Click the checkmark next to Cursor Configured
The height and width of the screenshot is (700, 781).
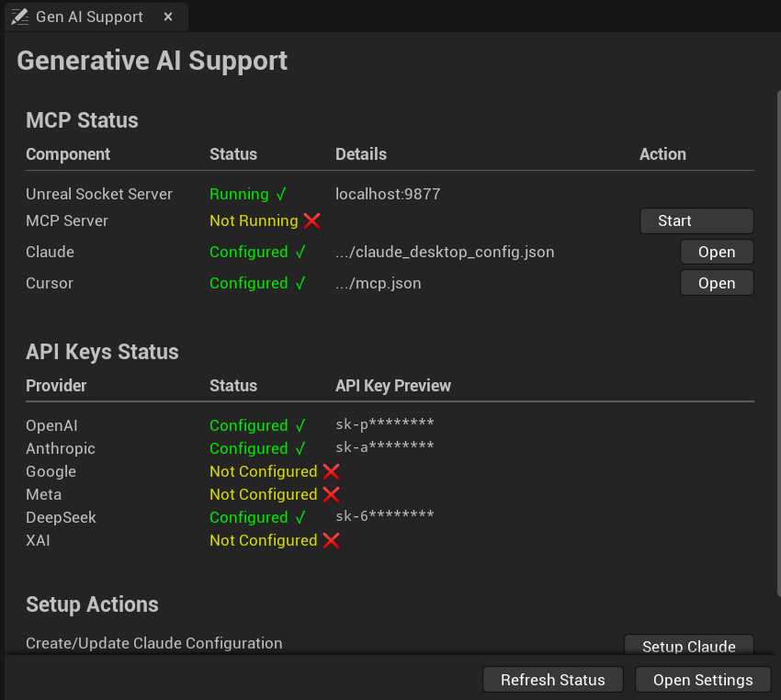click(x=300, y=283)
